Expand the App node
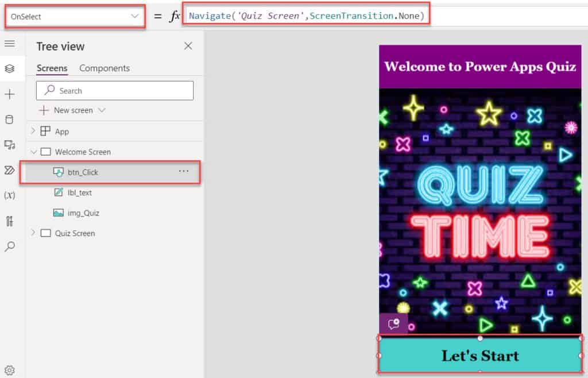Image resolution: width=588 pixels, height=378 pixels. click(33, 131)
